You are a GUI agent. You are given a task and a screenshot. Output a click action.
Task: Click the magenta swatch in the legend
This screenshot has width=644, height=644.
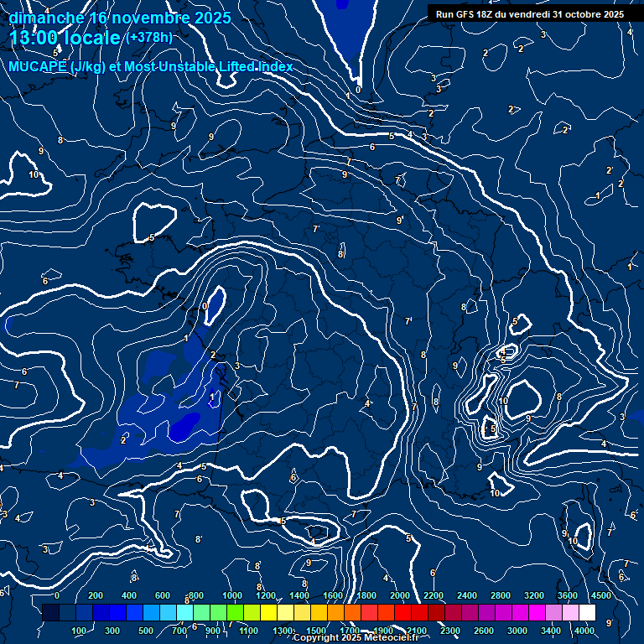537,612
